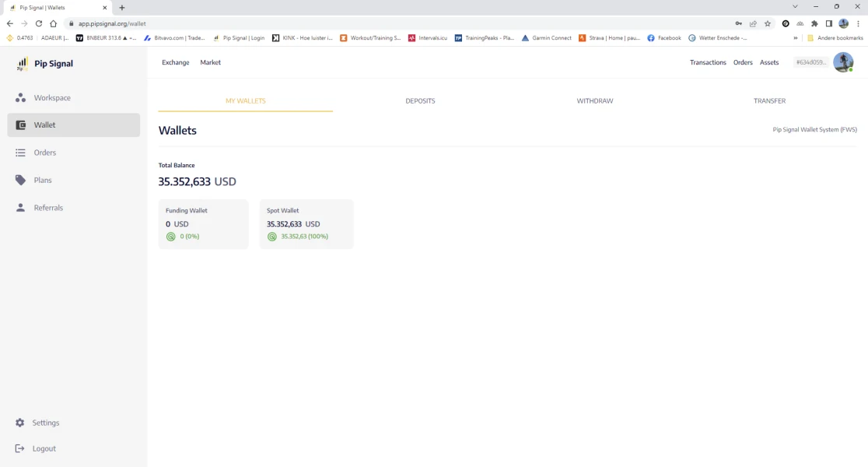Open the Garmin Connect bookmark
The height and width of the screenshot is (467, 868).
coord(546,38)
